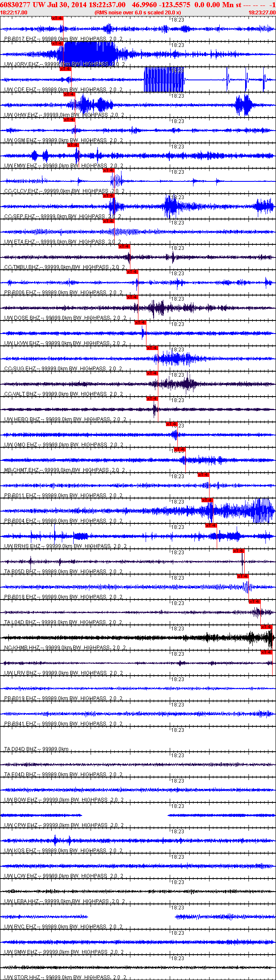Click red pick flag on UW DOSE trace
Viewport: 276px width, 980px height.
(132, 297)
